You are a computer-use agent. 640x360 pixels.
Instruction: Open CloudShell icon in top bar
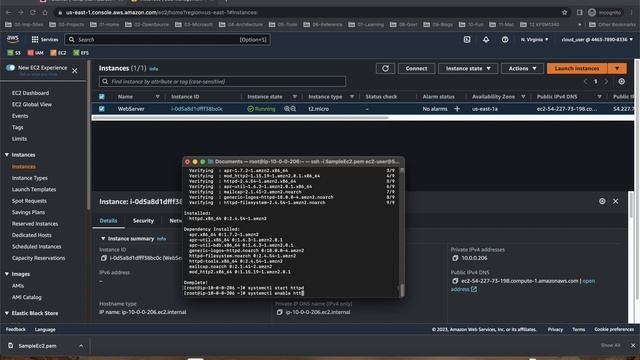(467, 40)
